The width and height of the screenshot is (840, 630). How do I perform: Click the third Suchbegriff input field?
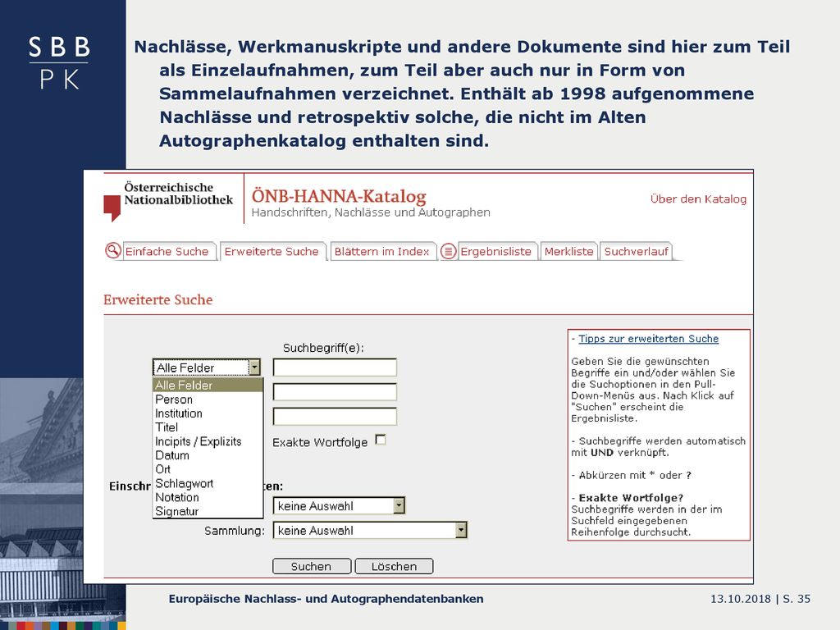point(335,416)
